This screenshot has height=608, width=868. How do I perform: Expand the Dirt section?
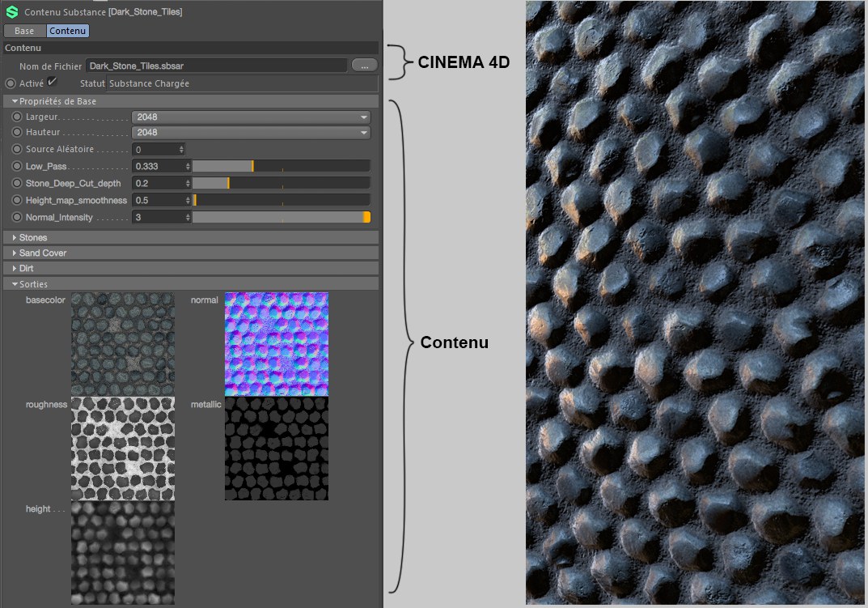click(x=26, y=268)
